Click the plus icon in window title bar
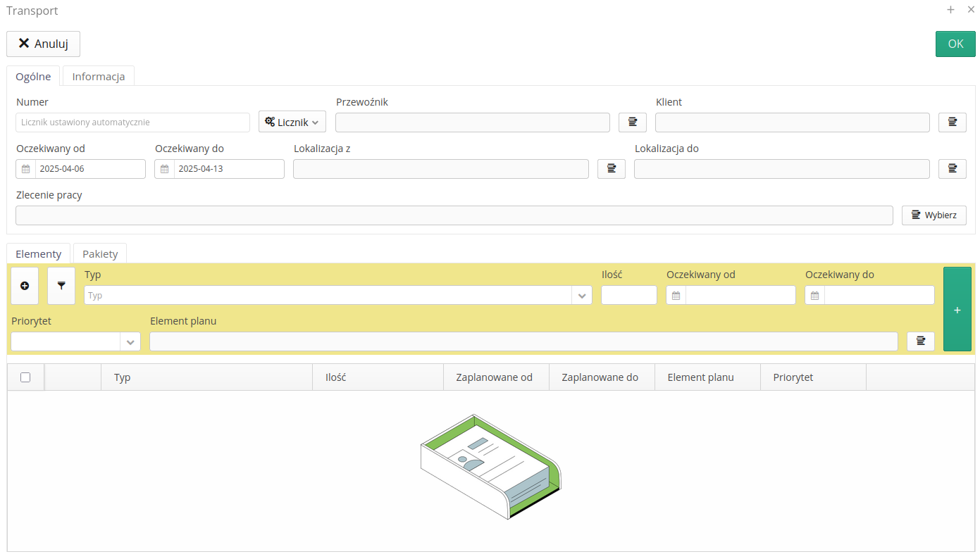Image resolution: width=980 pixels, height=559 pixels. (950, 10)
